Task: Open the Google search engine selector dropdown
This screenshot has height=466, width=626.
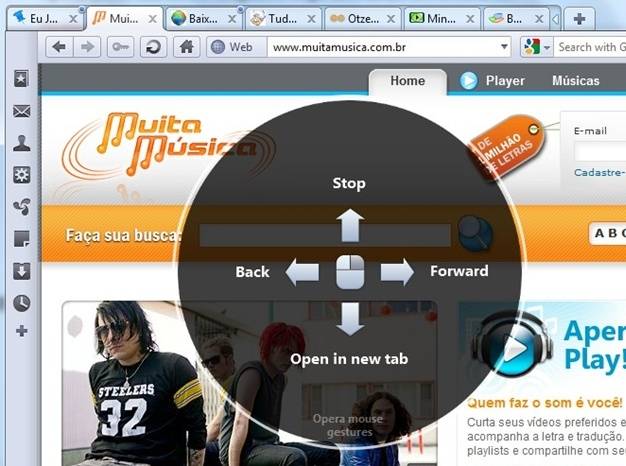Action: coord(537,47)
